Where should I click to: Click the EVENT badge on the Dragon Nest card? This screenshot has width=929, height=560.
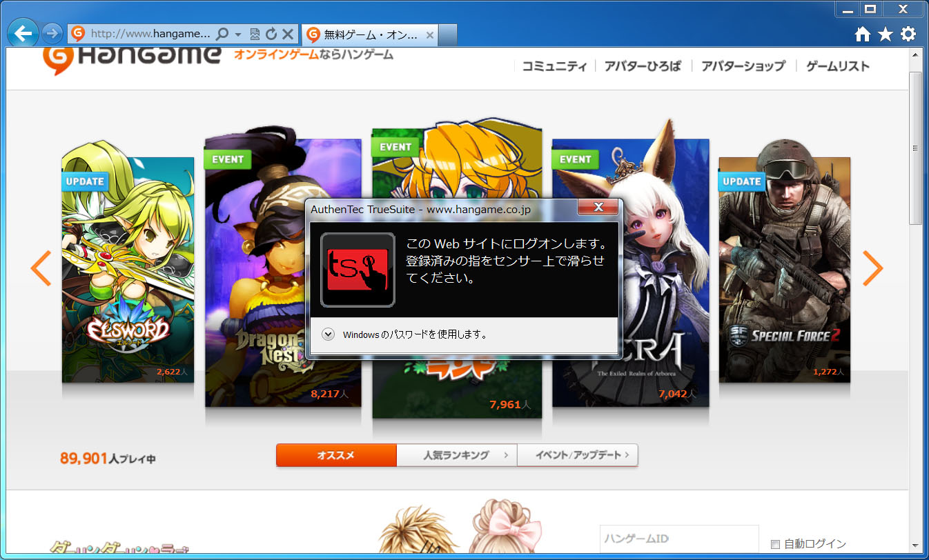click(228, 159)
